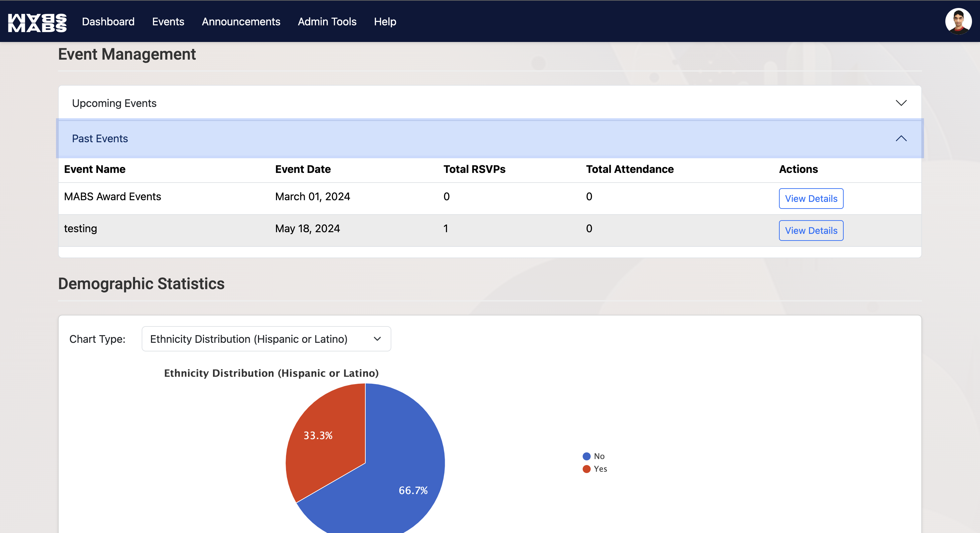Screen dimensions: 980x533
Task: View Details for testing event
Action: click(811, 231)
